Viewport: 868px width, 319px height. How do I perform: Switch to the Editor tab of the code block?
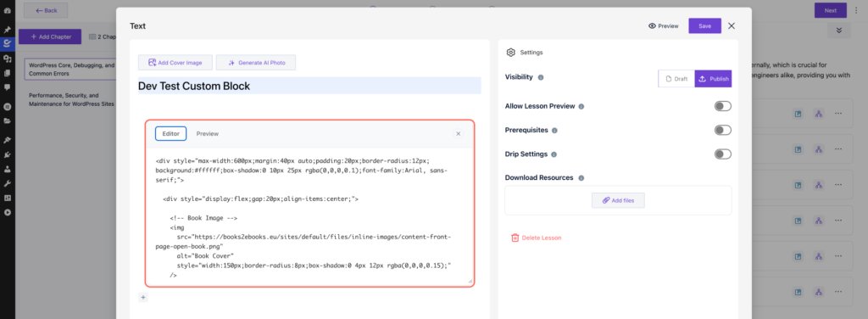point(170,133)
